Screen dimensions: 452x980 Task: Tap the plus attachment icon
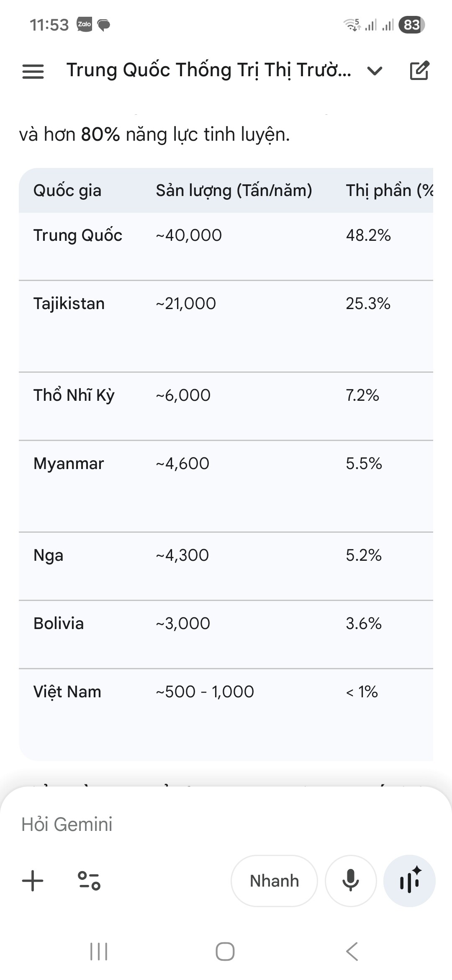(33, 880)
